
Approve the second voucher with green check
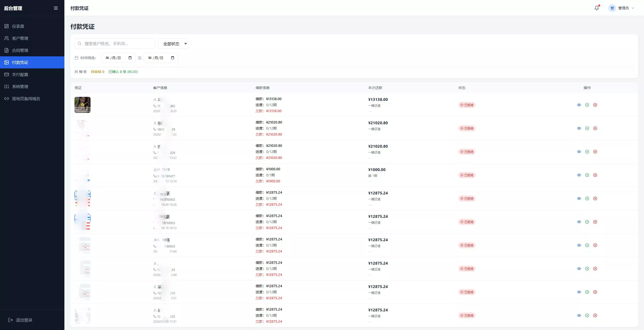[x=587, y=128]
